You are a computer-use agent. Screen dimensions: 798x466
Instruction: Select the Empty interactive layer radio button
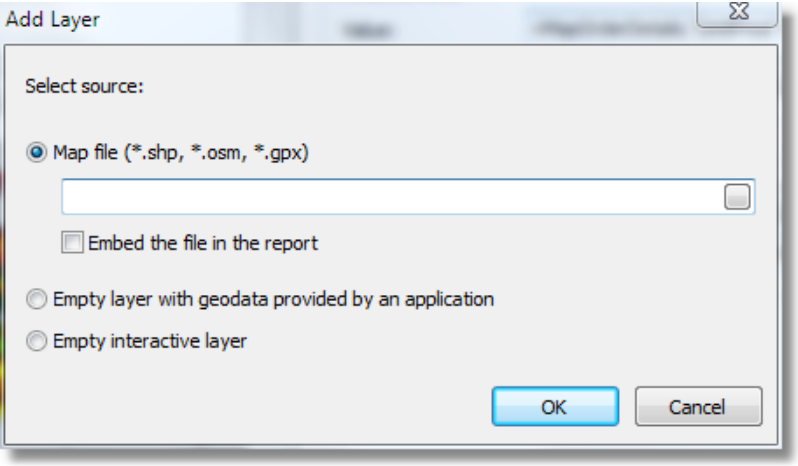(x=37, y=341)
